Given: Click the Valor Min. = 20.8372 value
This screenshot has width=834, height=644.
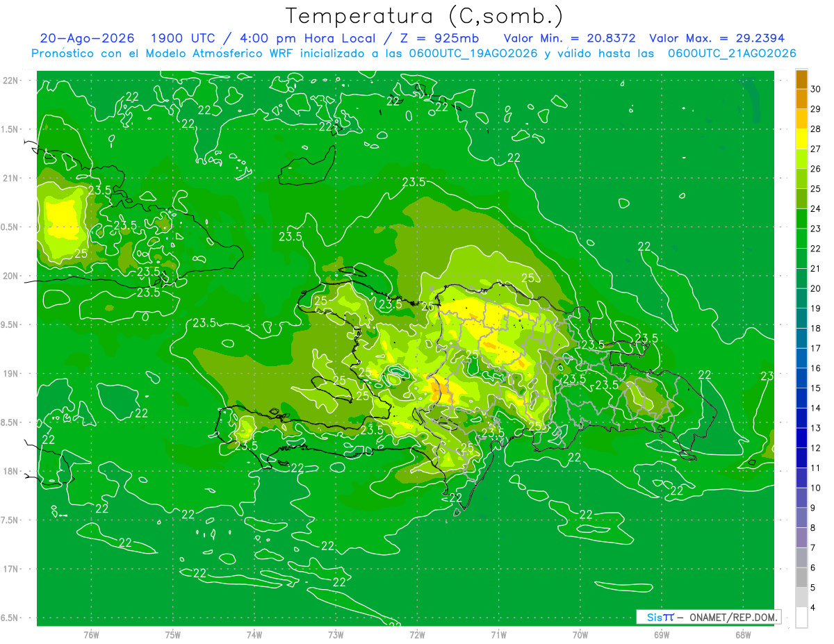Looking at the screenshot, I should point(570,38).
